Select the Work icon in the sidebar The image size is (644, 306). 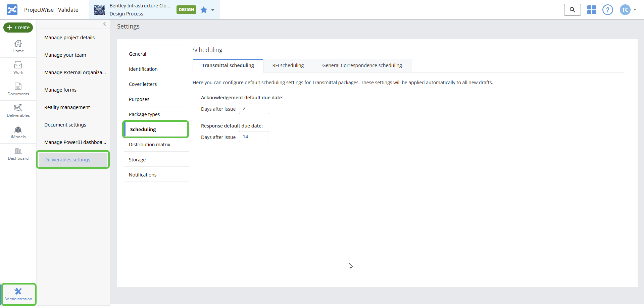tap(18, 68)
